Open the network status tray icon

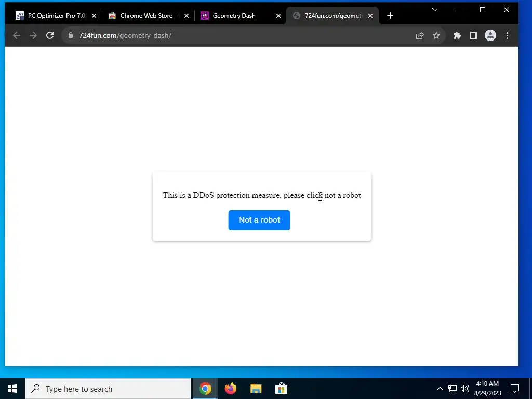pyautogui.click(x=453, y=389)
